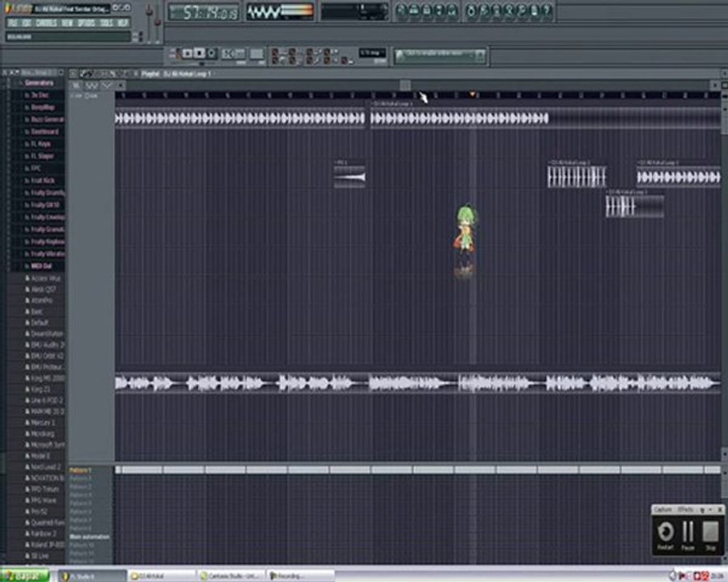Screen dimensions: 728x582
Task: Open Effects tab in recorder window
Action: 686,509
